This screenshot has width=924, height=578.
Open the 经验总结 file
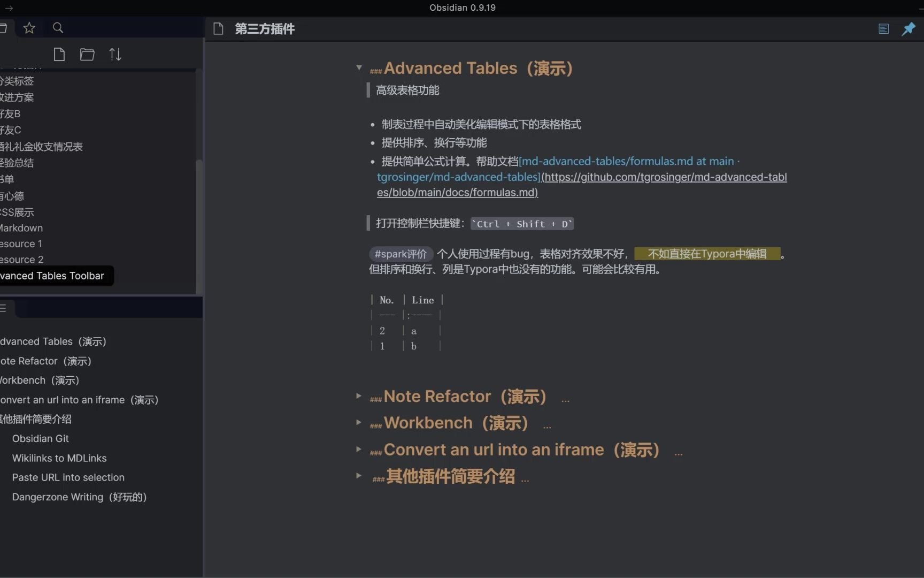[x=17, y=163]
